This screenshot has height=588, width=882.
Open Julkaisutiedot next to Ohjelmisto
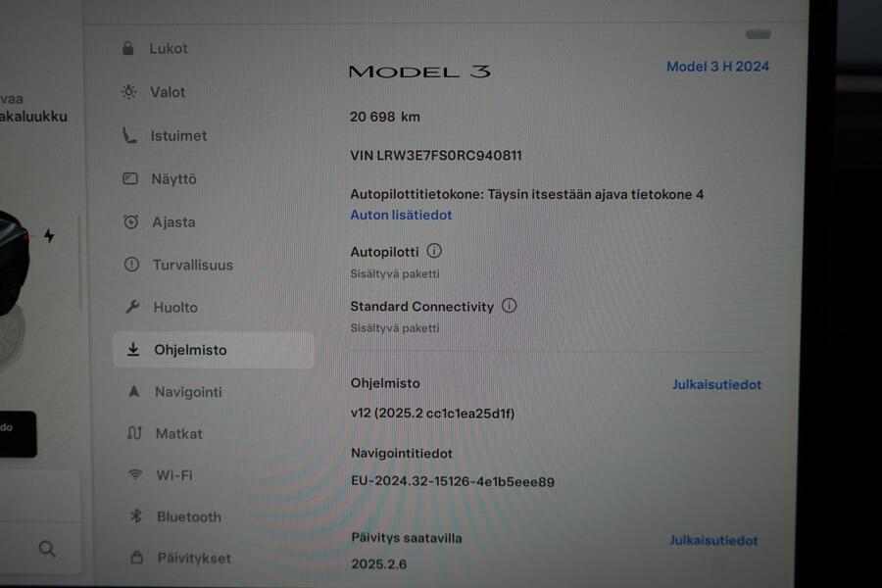coord(716,384)
